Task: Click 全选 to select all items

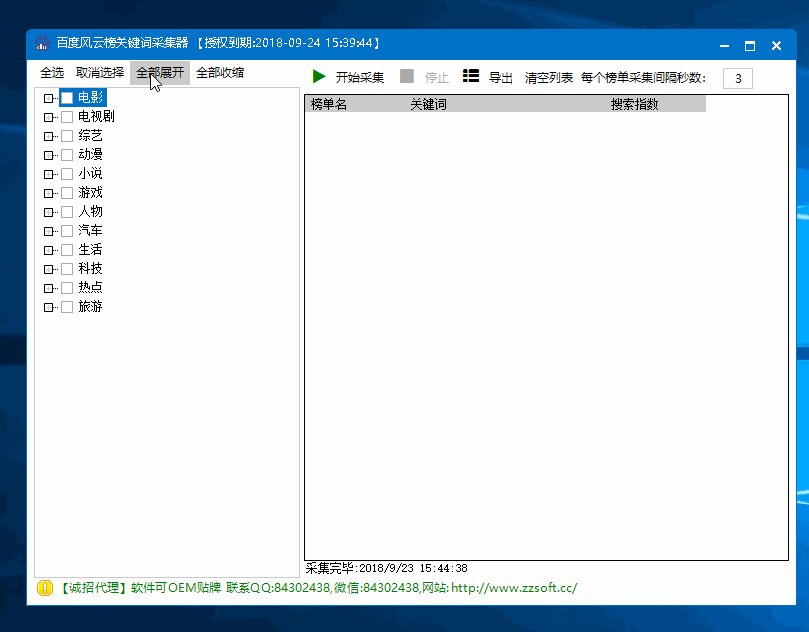Action: coord(51,72)
